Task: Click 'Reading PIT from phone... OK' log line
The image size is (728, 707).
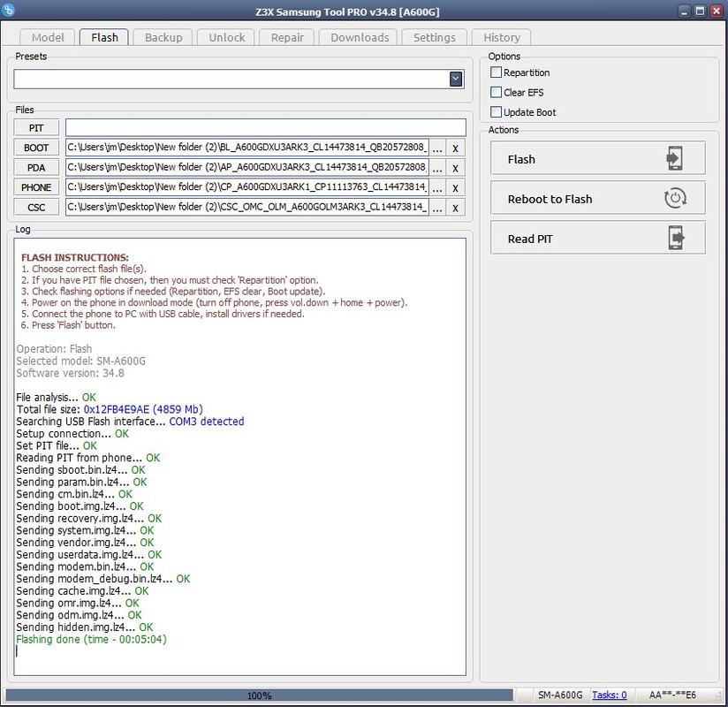Action: tap(88, 458)
